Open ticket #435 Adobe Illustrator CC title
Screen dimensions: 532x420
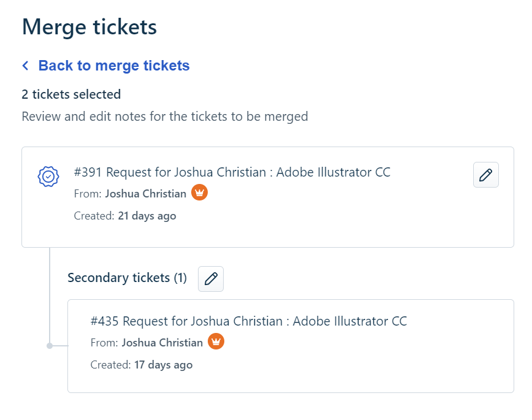pos(248,321)
